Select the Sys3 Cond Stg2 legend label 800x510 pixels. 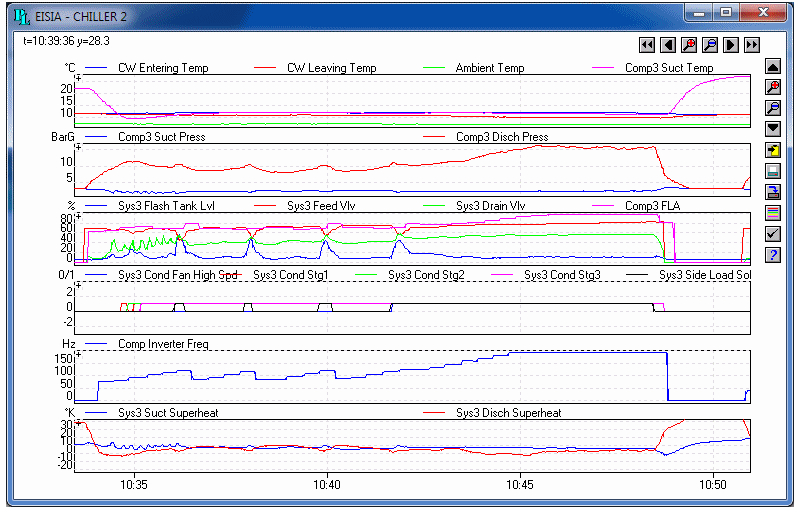tap(426, 275)
